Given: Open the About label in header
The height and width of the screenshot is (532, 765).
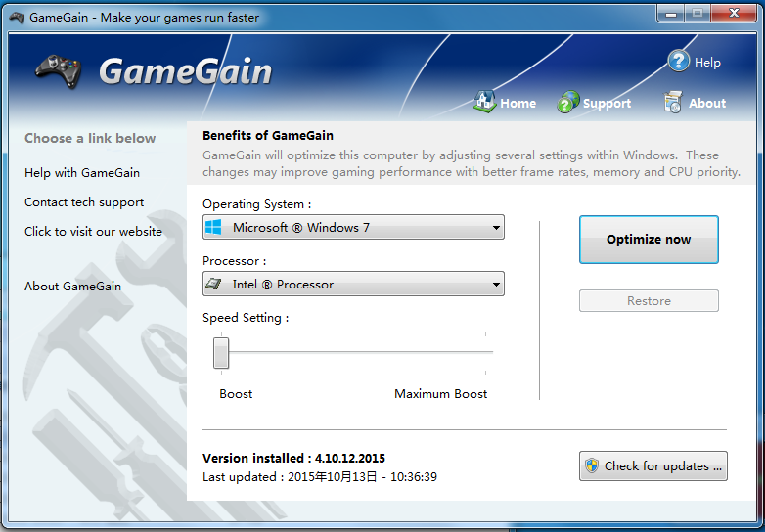Looking at the screenshot, I should [x=707, y=104].
